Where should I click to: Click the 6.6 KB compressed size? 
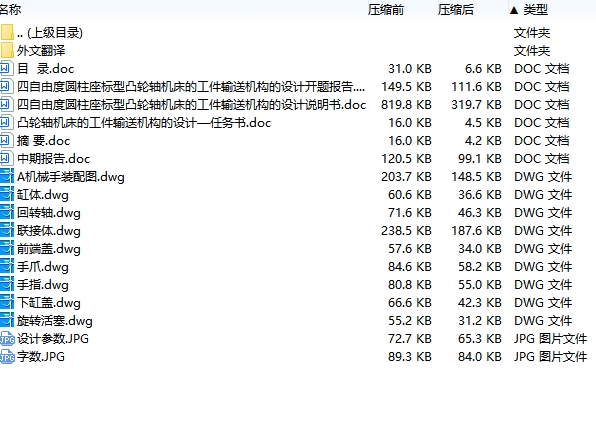click(483, 69)
